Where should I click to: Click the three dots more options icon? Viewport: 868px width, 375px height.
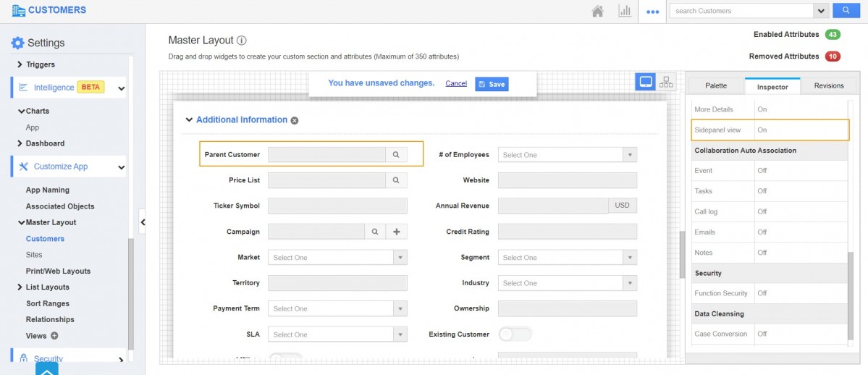(x=652, y=12)
